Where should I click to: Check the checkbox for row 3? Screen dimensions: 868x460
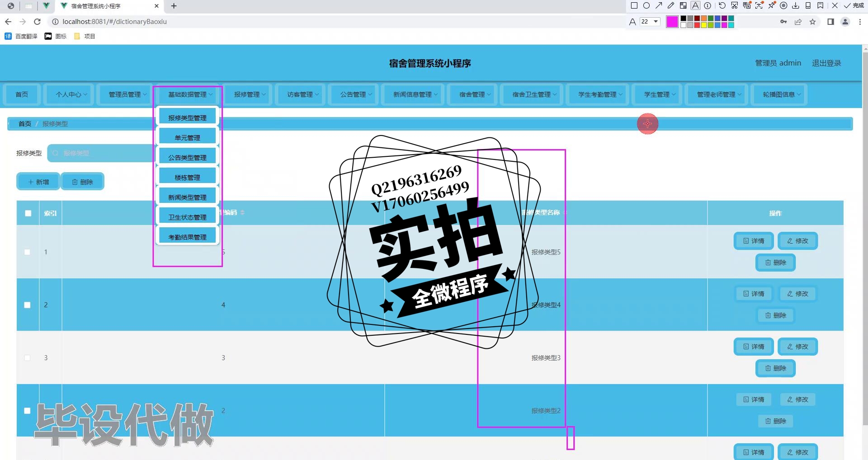pyautogui.click(x=27, y=358)
